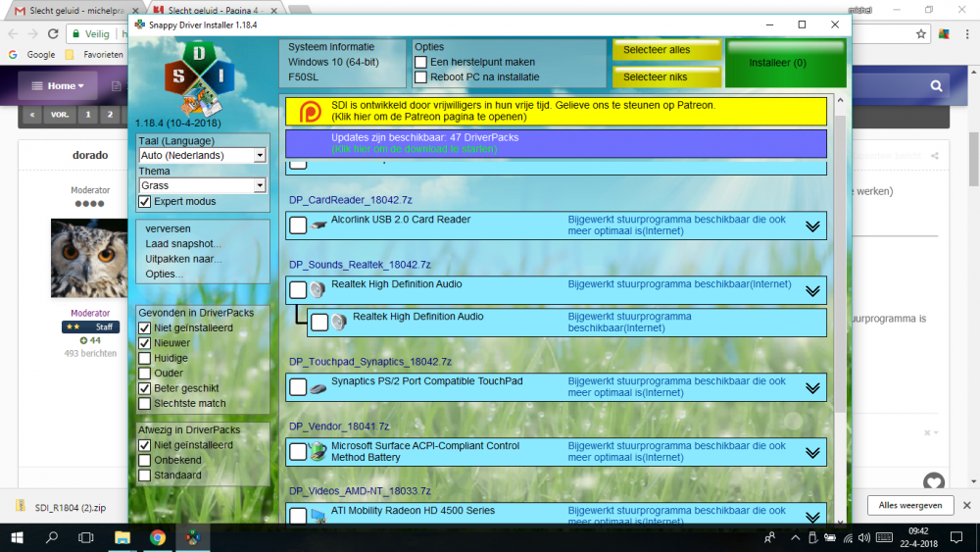Expand the ATI Mobility Radeon HD 4500 row

(x=812, y=517)
